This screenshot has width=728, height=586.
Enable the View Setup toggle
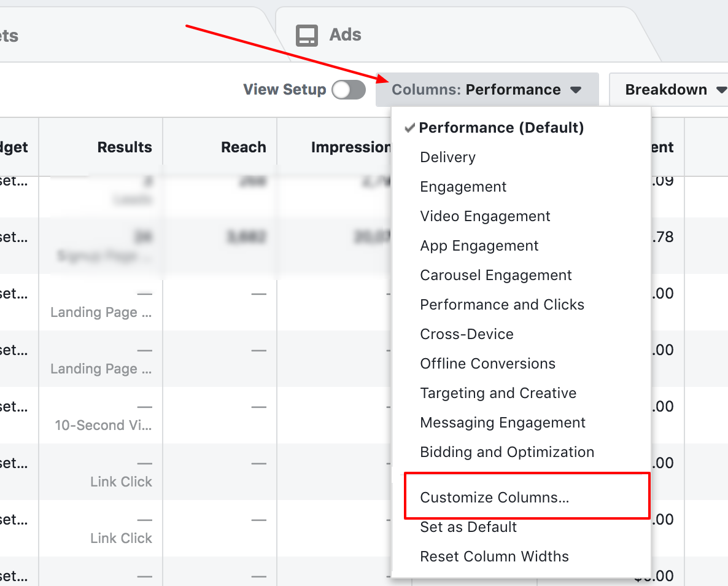(347, 90)
